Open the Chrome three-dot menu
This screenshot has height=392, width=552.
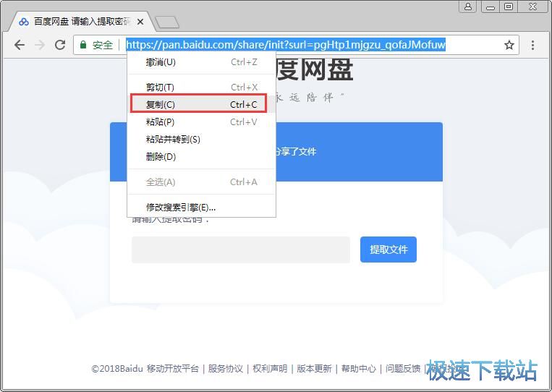(x=532, y=45)
